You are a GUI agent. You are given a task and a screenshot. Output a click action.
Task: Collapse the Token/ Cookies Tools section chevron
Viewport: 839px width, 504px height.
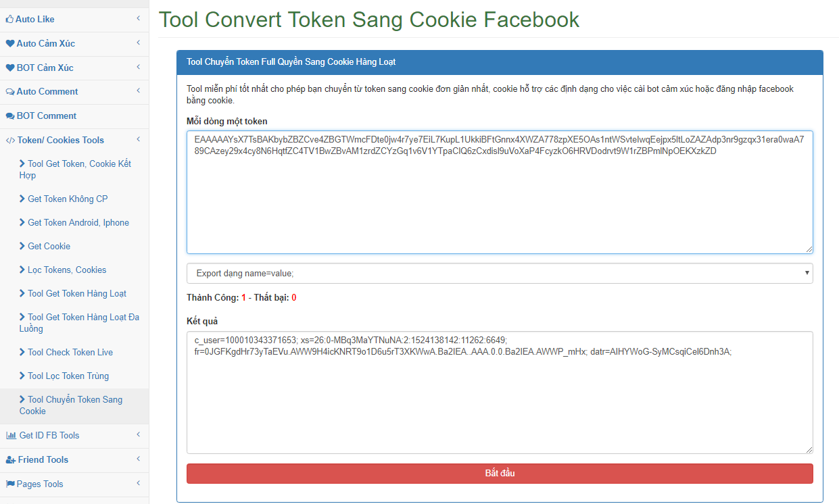point(138,140)
